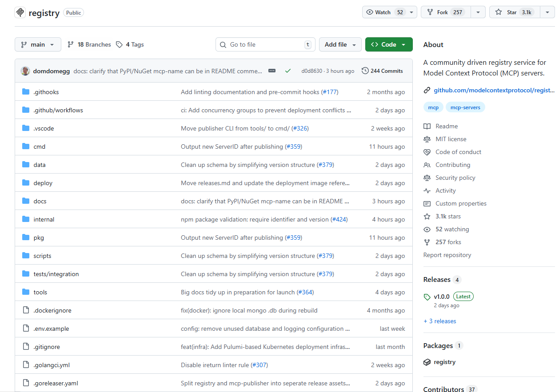View the 18 Branches link

pos(89,44)
